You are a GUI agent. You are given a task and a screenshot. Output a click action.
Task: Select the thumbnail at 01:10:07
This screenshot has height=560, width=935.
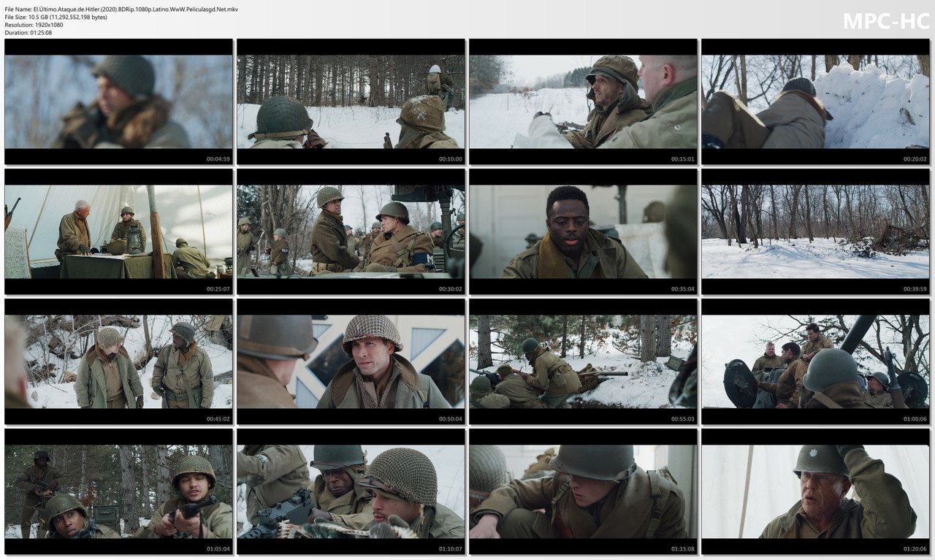[x=351, y=491]
